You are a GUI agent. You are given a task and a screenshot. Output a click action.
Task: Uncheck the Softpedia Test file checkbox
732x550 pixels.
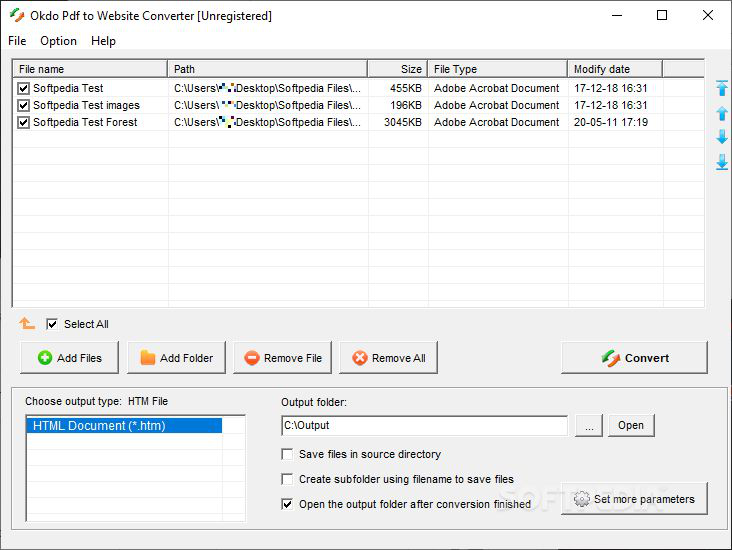click(x=23, y=88)
